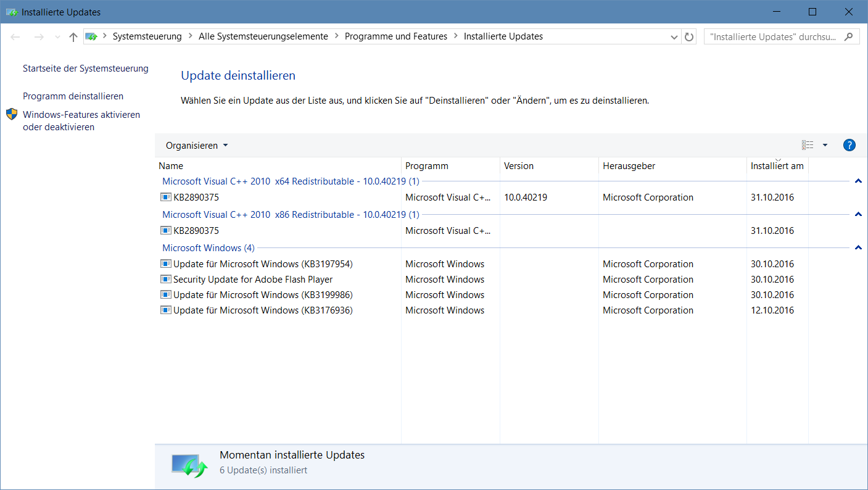Maximize the Installierte Updates window

click(812, 12)
